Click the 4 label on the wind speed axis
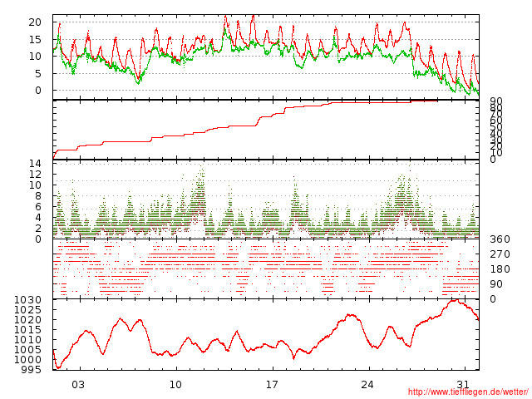 [38, 218]
